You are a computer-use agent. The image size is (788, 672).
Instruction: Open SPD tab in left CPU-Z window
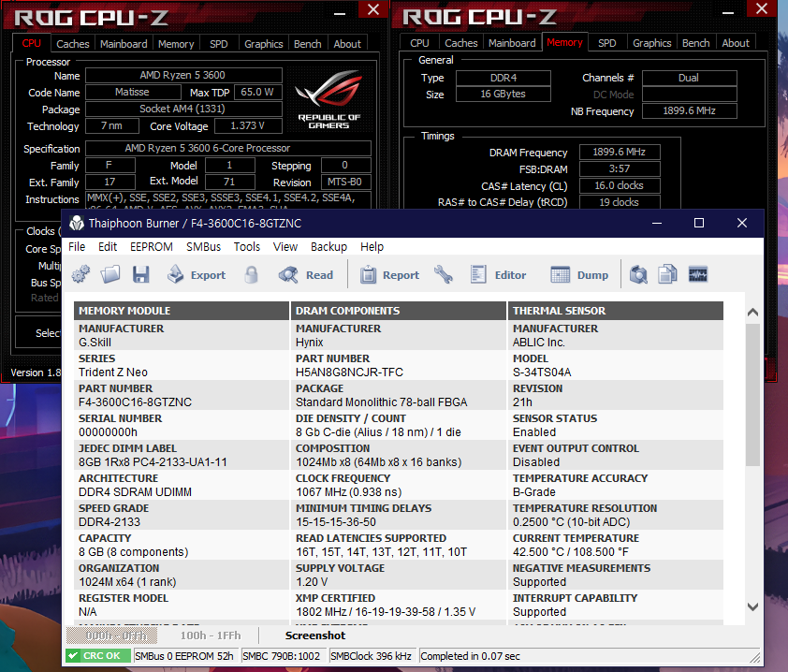tap(219, 44)
